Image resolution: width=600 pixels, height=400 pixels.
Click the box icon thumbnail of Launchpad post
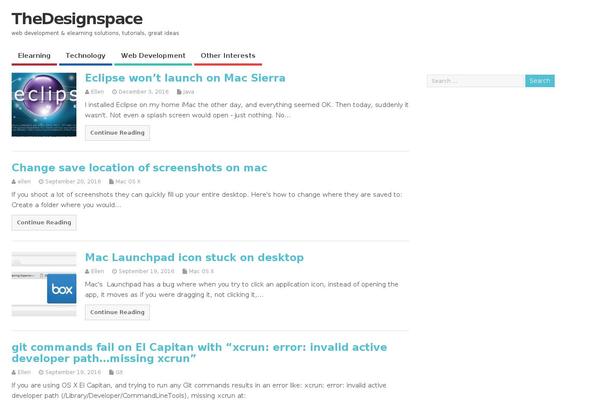tap(44, 284)
